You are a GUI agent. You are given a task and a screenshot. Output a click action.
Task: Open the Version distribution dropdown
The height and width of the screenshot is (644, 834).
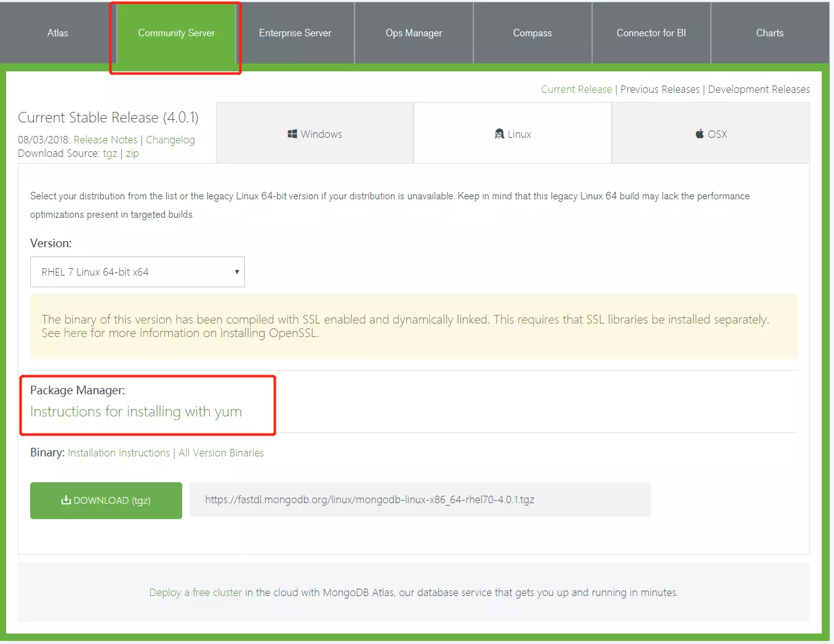[x=137, y=272]
